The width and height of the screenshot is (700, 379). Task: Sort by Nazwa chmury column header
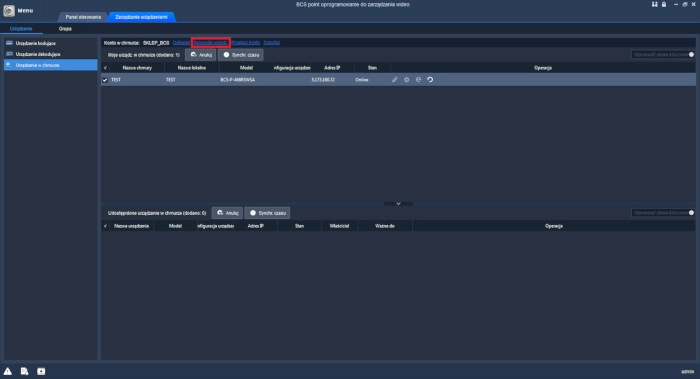(137, 68)
